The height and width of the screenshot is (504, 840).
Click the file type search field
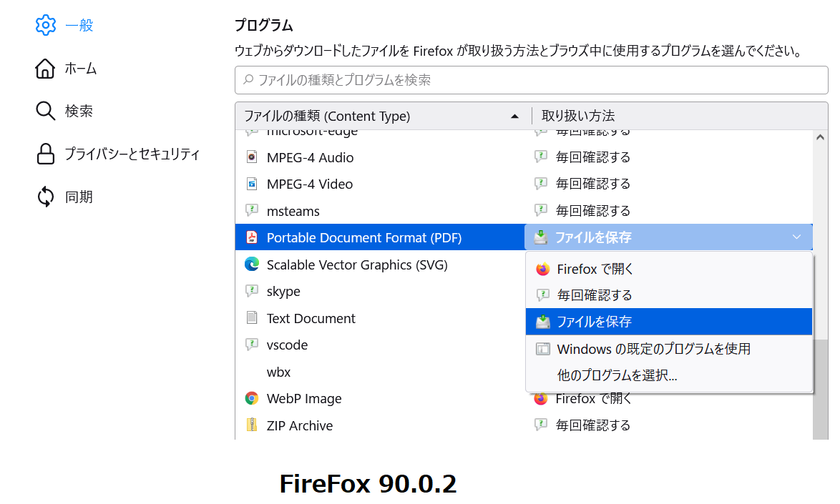point(527,80)
